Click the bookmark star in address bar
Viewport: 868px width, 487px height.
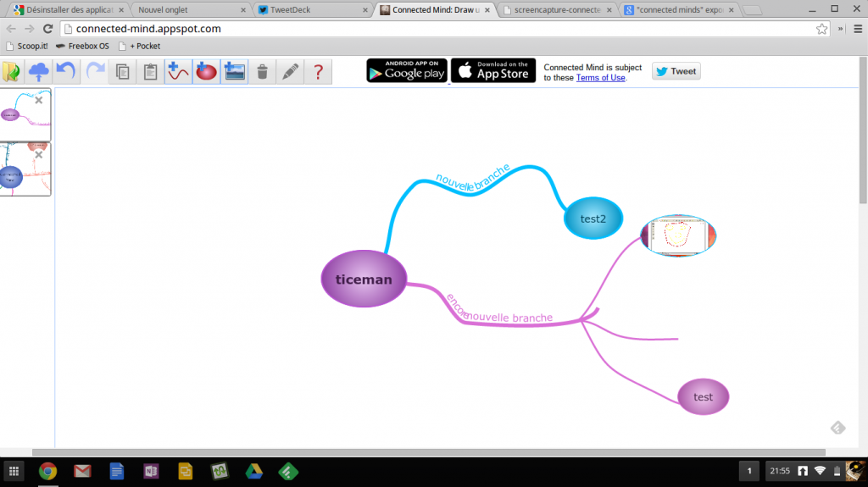821,28
